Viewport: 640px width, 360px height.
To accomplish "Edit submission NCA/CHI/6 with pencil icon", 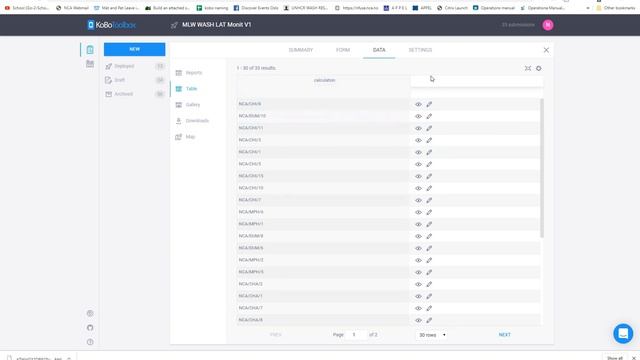I will (429, 104).
